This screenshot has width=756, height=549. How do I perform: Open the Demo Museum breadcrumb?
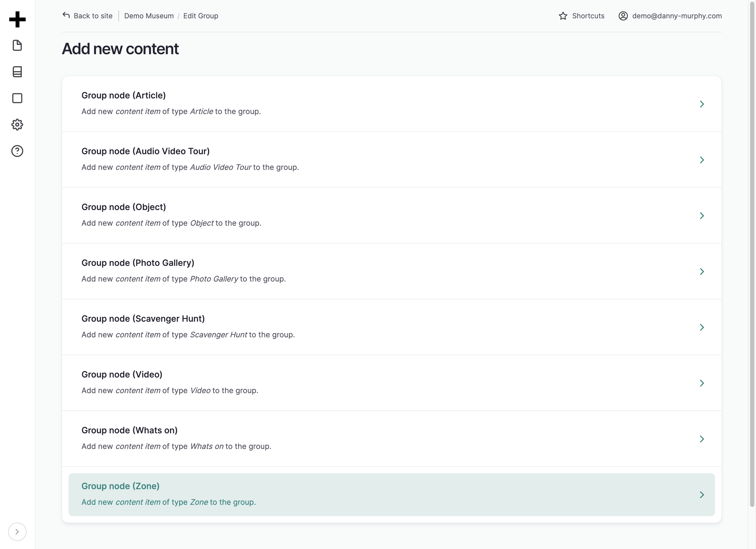(149, 16)
